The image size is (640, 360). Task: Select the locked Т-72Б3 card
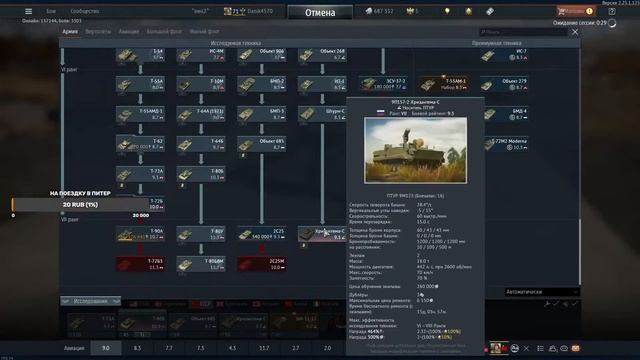pyautogui.click(x=140, y=264)
